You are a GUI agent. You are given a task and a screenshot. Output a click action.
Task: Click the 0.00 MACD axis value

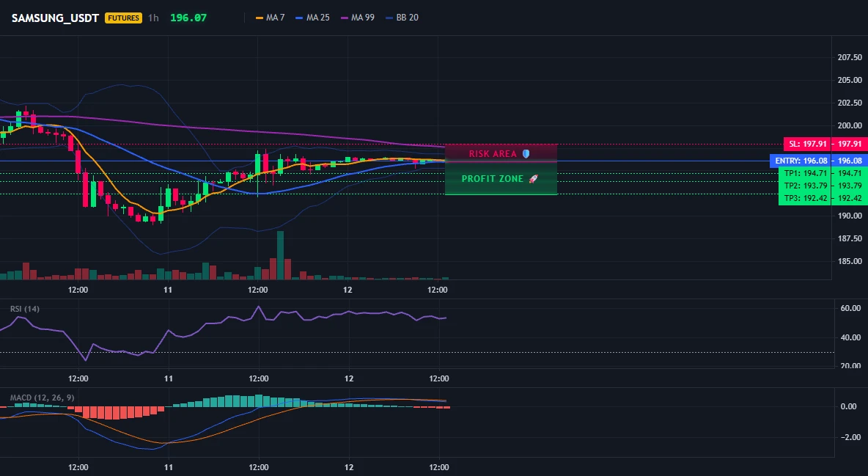pos(849,407)
